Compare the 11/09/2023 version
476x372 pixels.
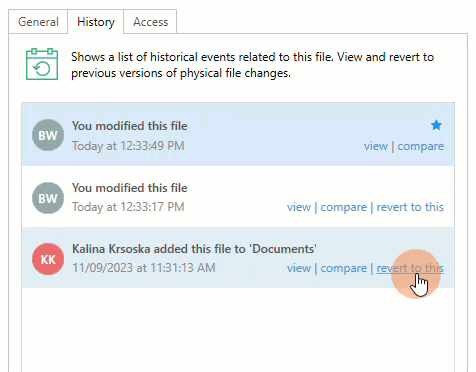click(343, 268)
